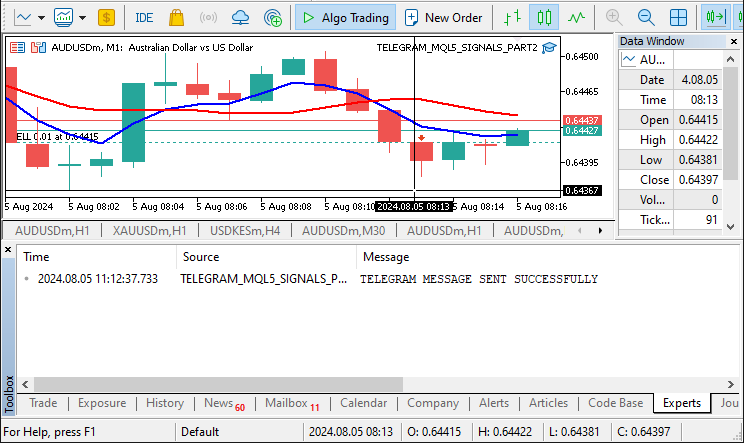
Task: Click the zoom in magnifier
Action: click(x=614, y=18)
